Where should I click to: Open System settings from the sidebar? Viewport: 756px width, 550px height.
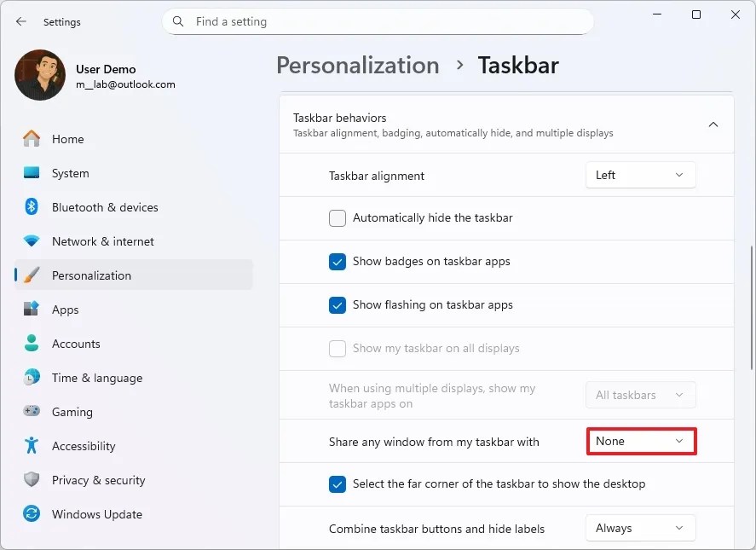tap(68, 173)
